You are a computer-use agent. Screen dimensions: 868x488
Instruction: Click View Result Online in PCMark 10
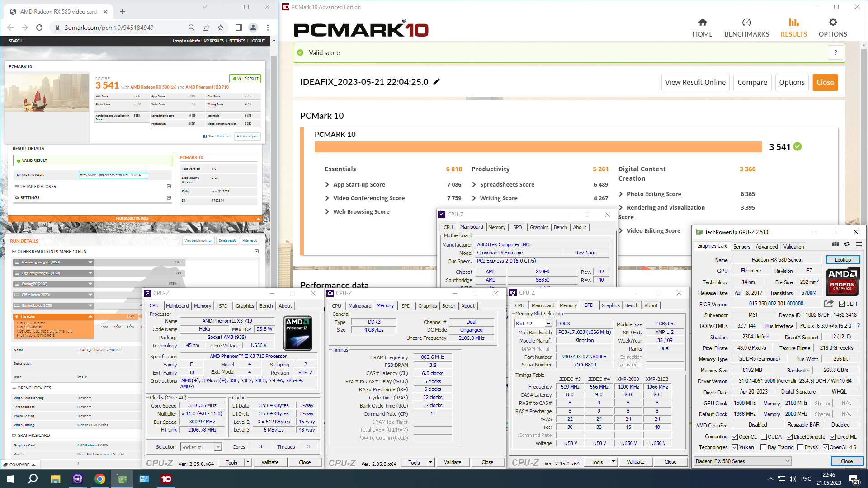(x=695, y=82)
